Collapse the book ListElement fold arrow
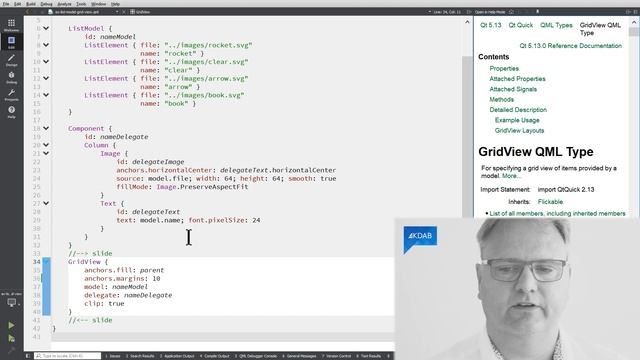 click(x=46, y=95)
